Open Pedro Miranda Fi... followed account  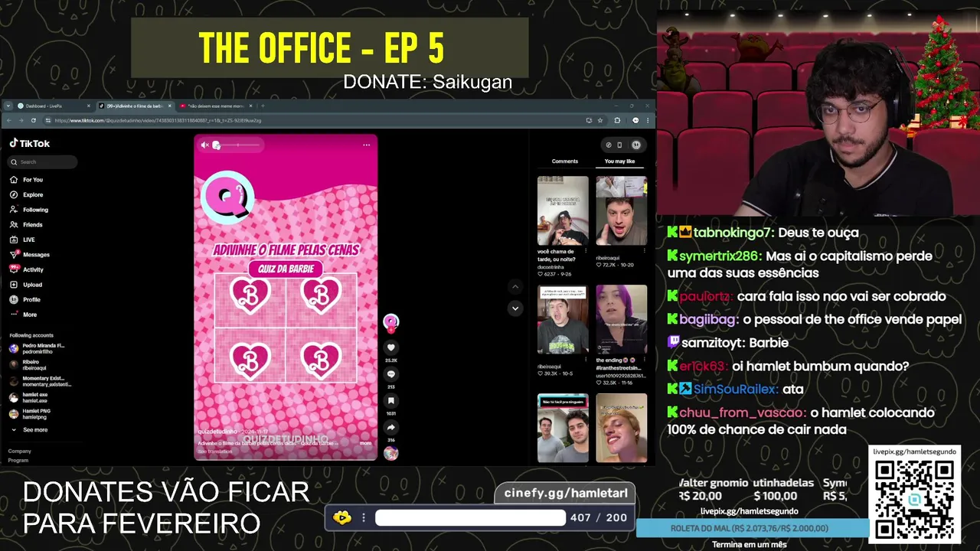pos(38,348)
